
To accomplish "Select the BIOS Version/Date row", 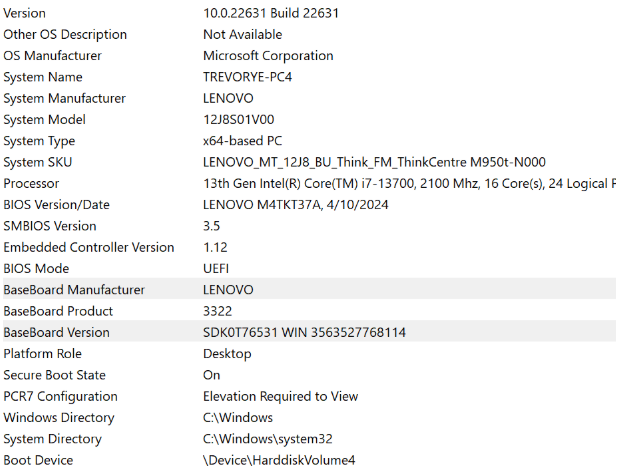I will (57, 205).
